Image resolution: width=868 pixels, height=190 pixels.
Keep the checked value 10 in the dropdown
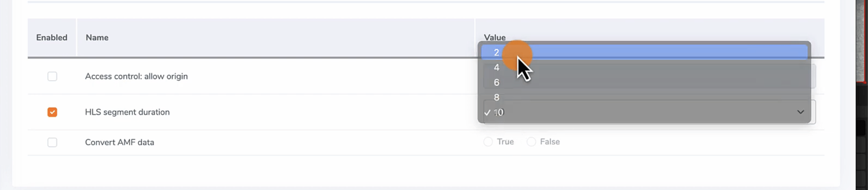click(x=644, y=112)
